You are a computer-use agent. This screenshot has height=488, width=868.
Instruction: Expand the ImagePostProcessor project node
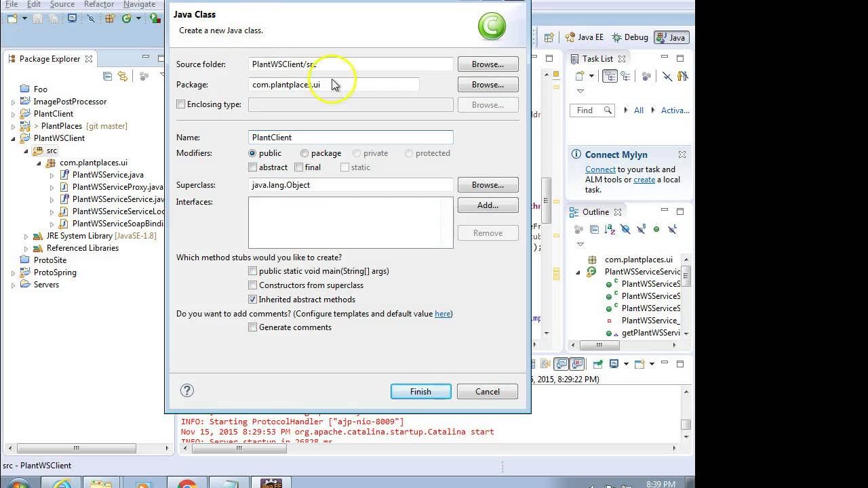(13, 102)
